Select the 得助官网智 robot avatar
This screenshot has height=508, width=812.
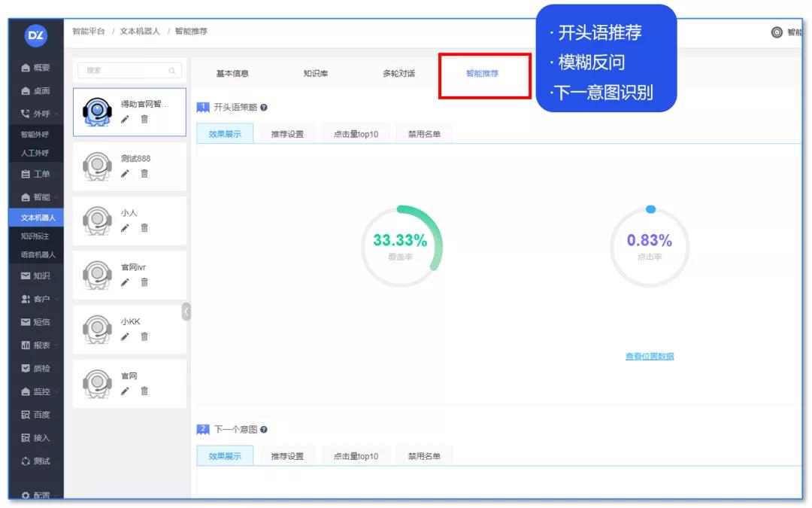(x=96, y=112)
